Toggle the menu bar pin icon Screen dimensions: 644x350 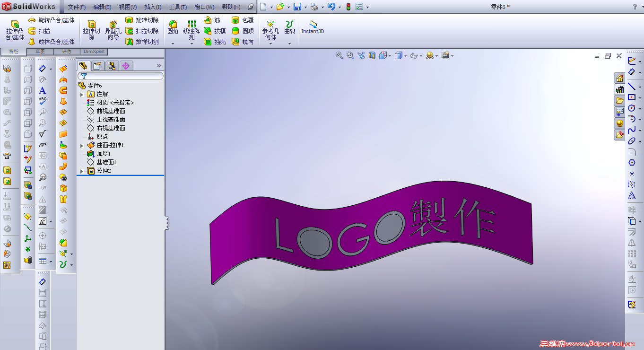coord(251,7)
